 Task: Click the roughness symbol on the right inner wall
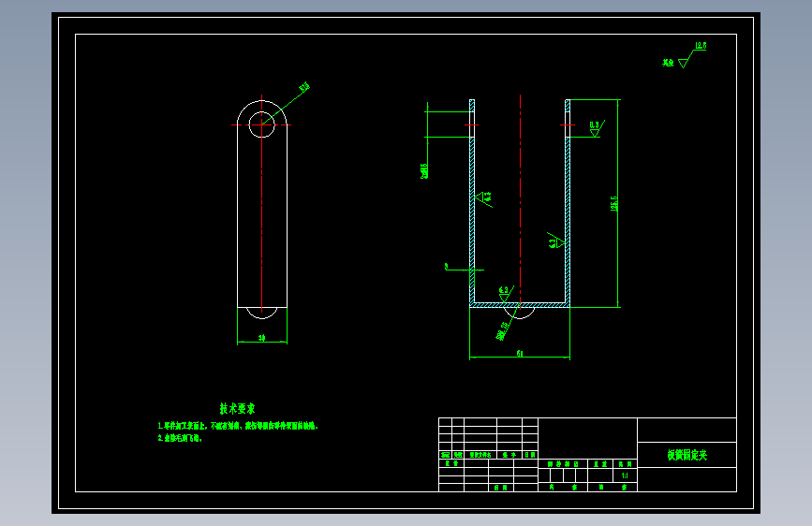[555, 241]
